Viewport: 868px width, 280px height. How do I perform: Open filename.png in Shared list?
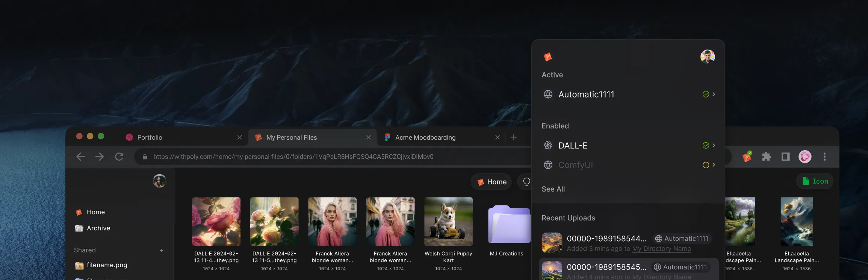tap(101, 265)
